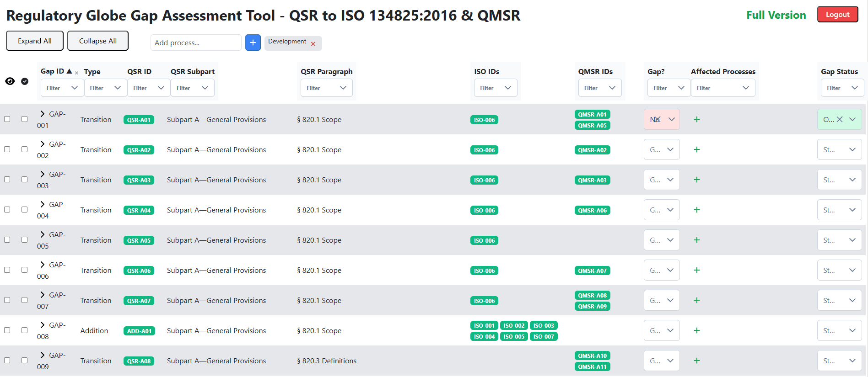Add affected process to GAP-001 row
Viewport: 868px width, 377px height.
[696, 119]
